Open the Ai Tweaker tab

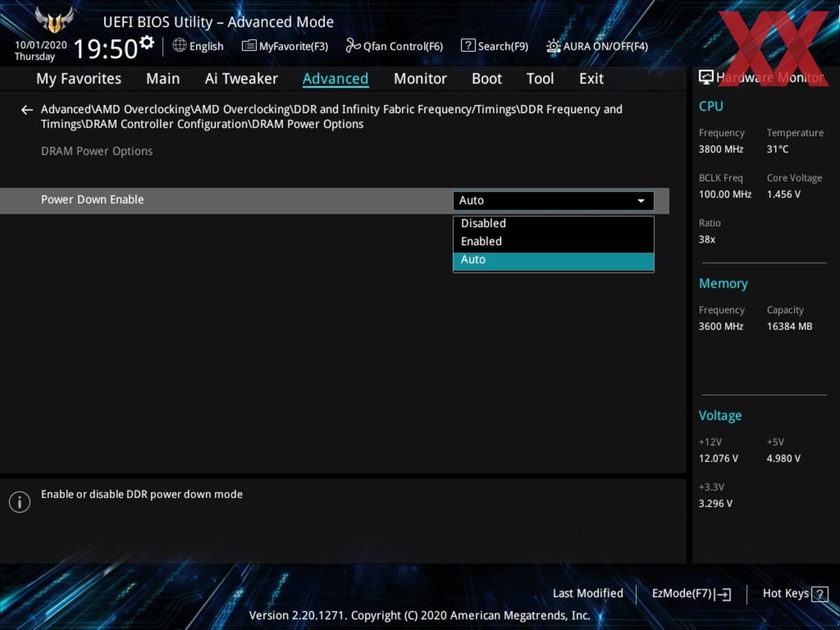(241, 78)
